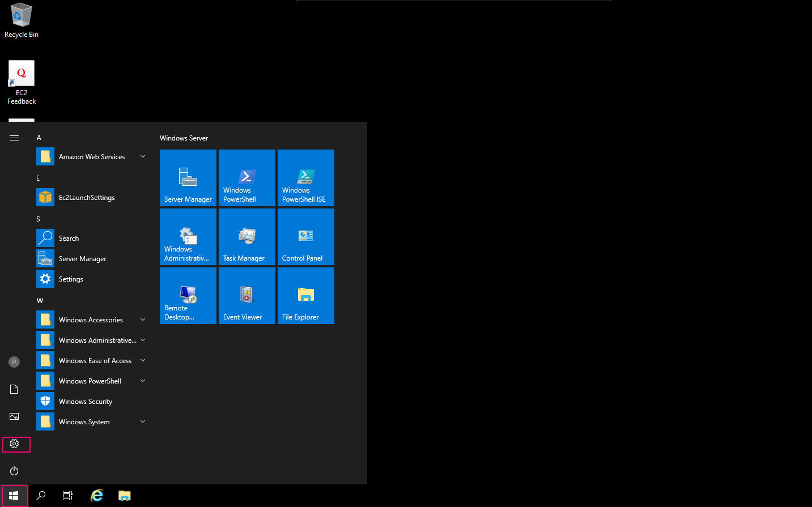
Task: Open Task View on the taskbar
Action: point(68,496)
